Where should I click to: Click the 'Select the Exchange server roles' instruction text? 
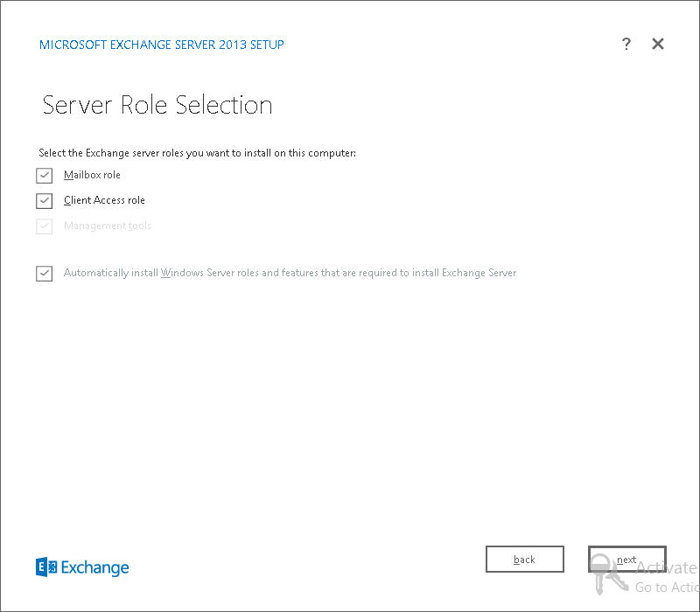click(x=198, y=153)
